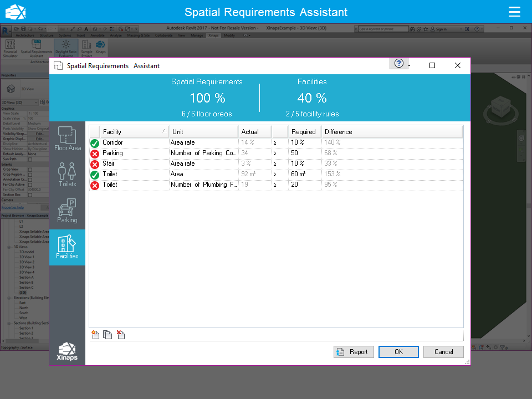The width and height of the screenshot is (532, 399).
Task: Launch the Daylight Ratio Evaluator
Action: pyautogui.click(x=65, y=48)
